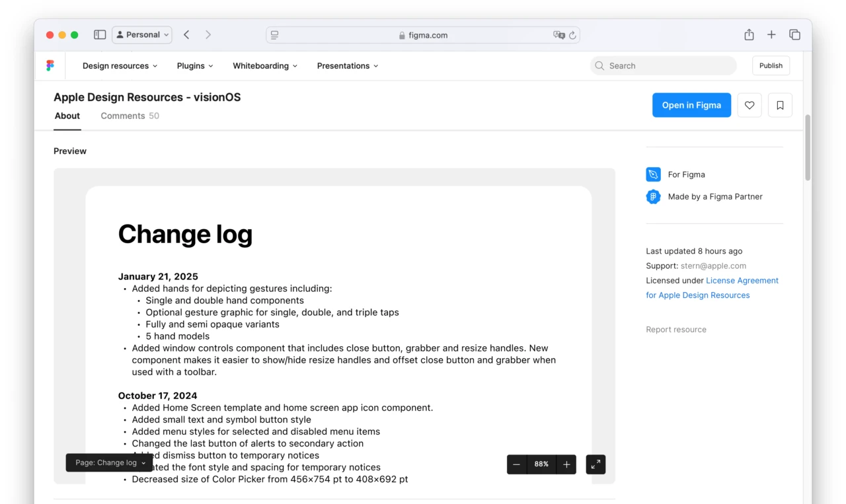
Task: Toggle the Safari sidebar icon
Action: pyautogui.click(x=100, y=35)
